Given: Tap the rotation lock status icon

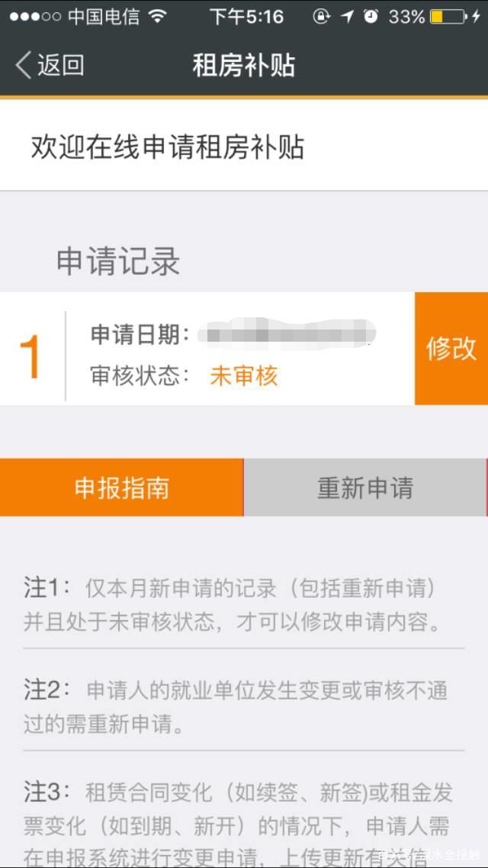Looking at the screenshot, I should [x=322, y=17].
